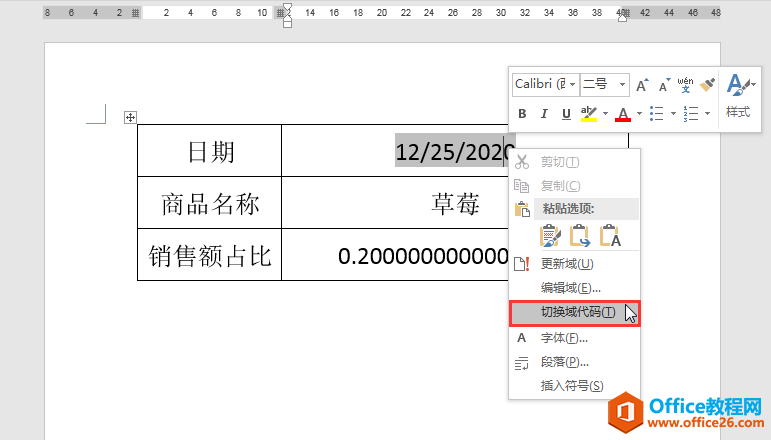This screenshot has height=440, width=771.
Task: Select the Format Painter brush
Action: click(707, 84)
